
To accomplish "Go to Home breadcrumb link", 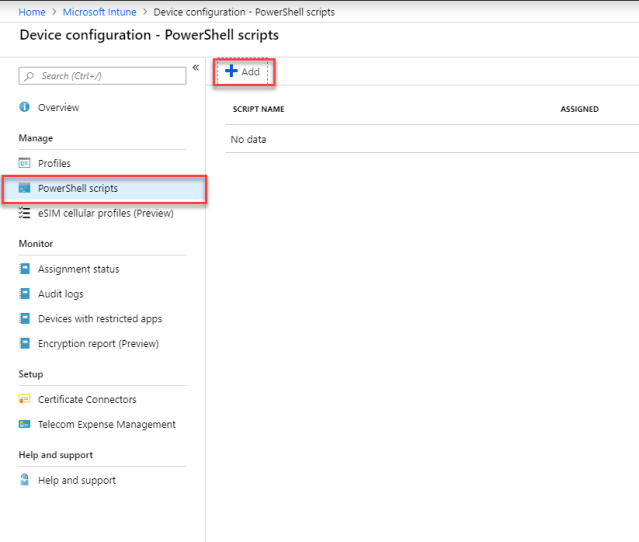I will (x=32, y=12).
